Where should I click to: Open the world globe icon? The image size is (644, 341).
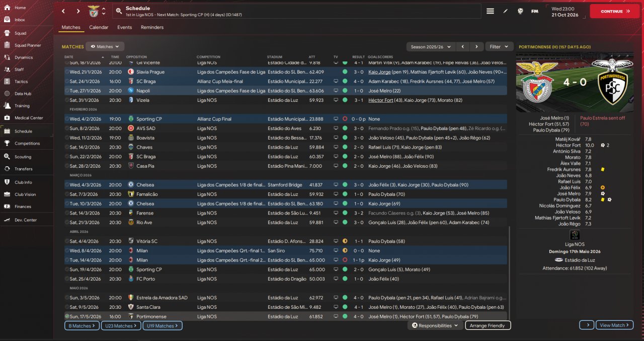520,11
